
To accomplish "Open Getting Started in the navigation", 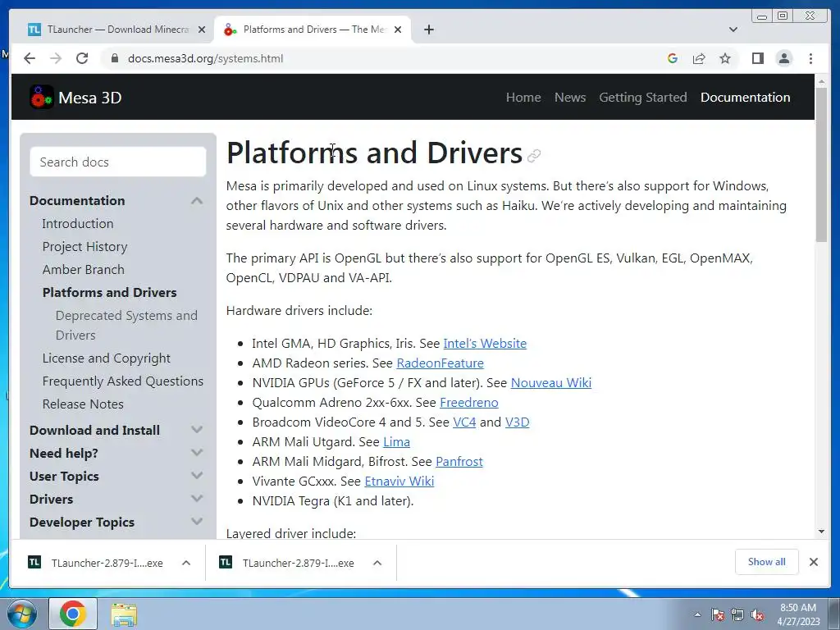I will [x=643, y=98].
